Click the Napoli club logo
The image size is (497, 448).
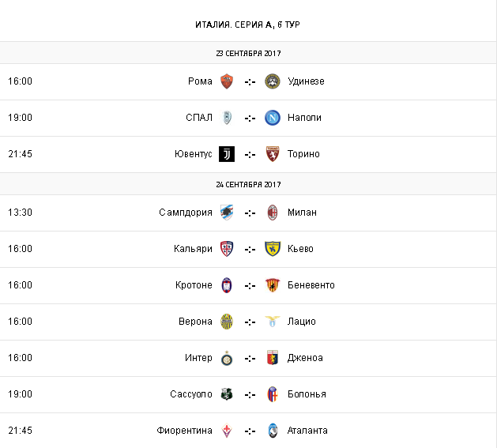click(x=273, y=118)
